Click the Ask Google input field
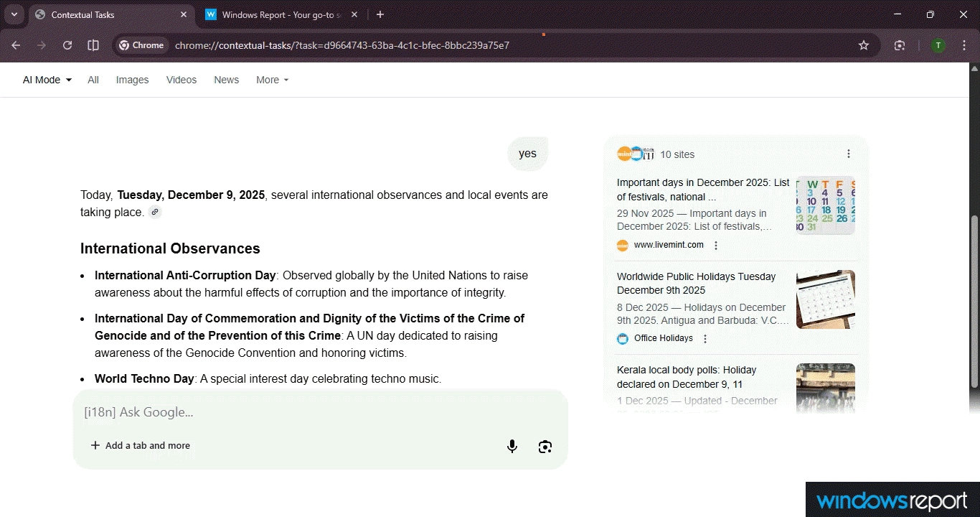The height and width of the screenshot is (517, 980). point(215,412)
